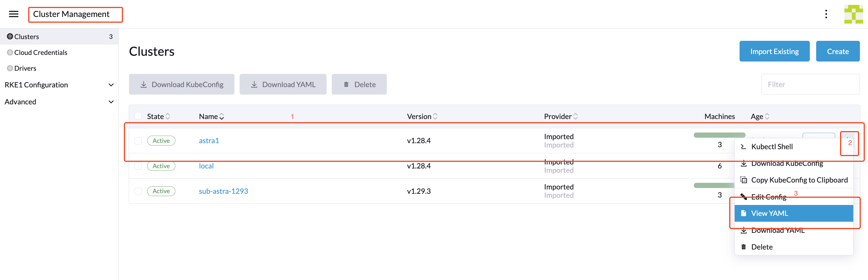This screenshot has width=868, height=280.
Task: Click the Drivers sidebar icon
Action: 10,68
